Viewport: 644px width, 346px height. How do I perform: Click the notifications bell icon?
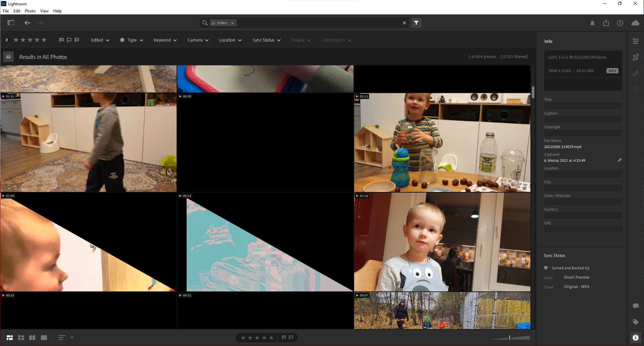click(x=592, y=23)
